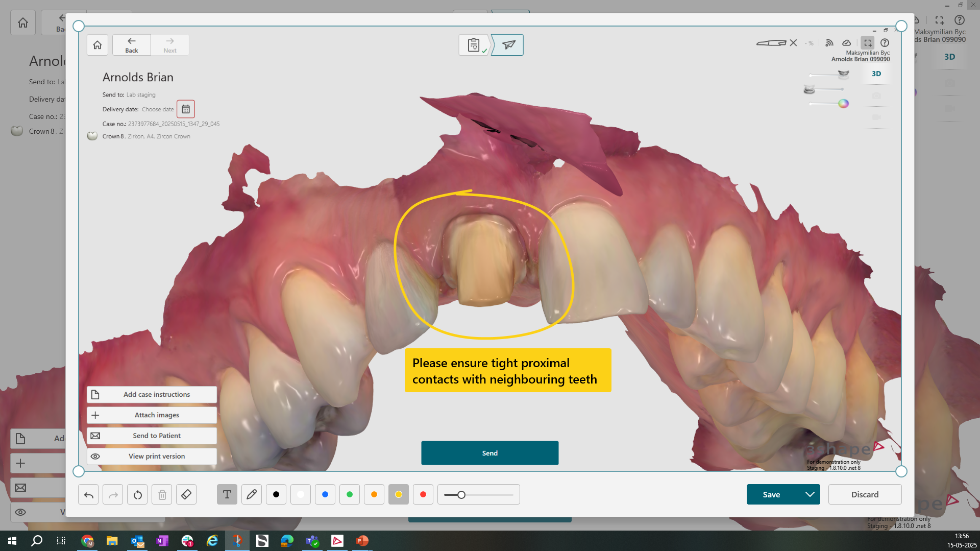Click the help icon in the background window
Screen dimensions: 980x551
coord(960,20)
